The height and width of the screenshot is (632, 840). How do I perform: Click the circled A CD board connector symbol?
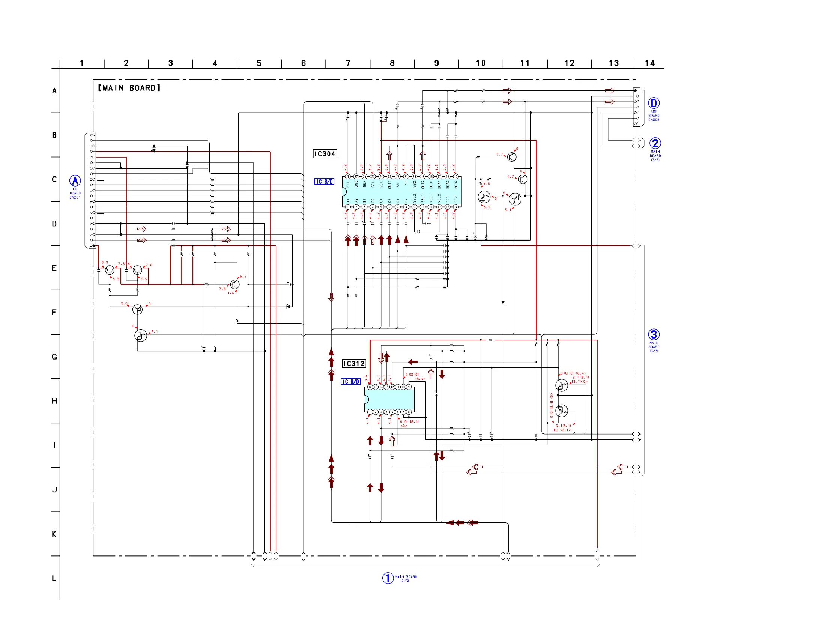point(75,181)
